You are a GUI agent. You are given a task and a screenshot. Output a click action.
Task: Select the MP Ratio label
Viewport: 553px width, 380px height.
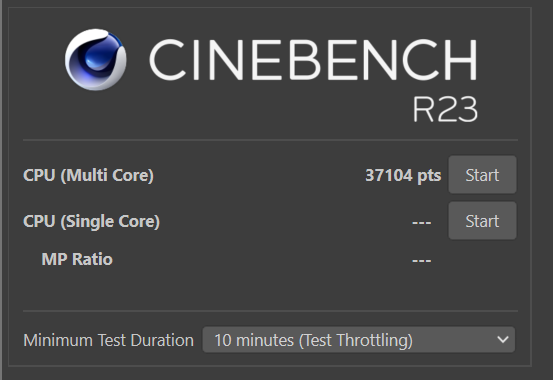(x=77, y=259)
